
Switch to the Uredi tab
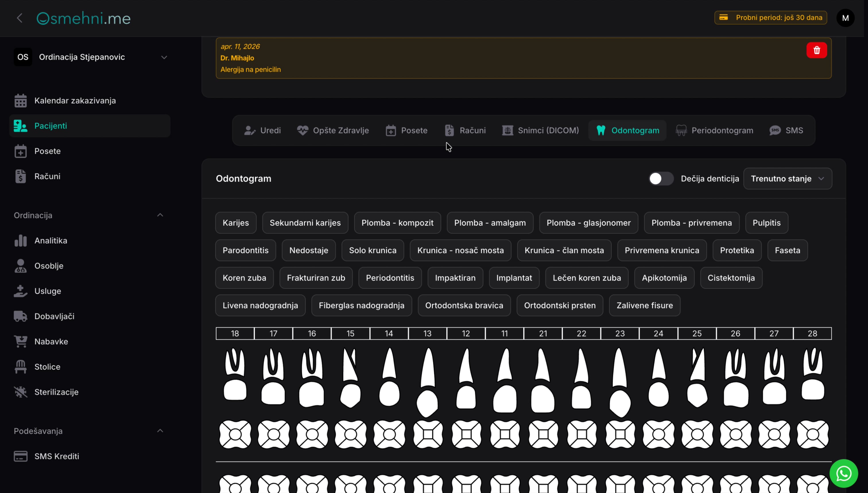click(262, 130)
